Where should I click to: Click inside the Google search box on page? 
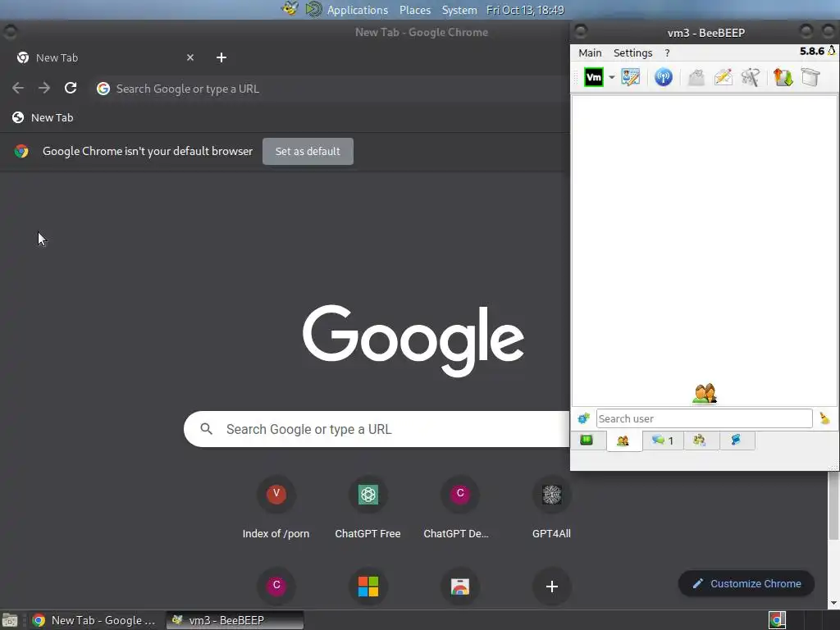[377, 429]
